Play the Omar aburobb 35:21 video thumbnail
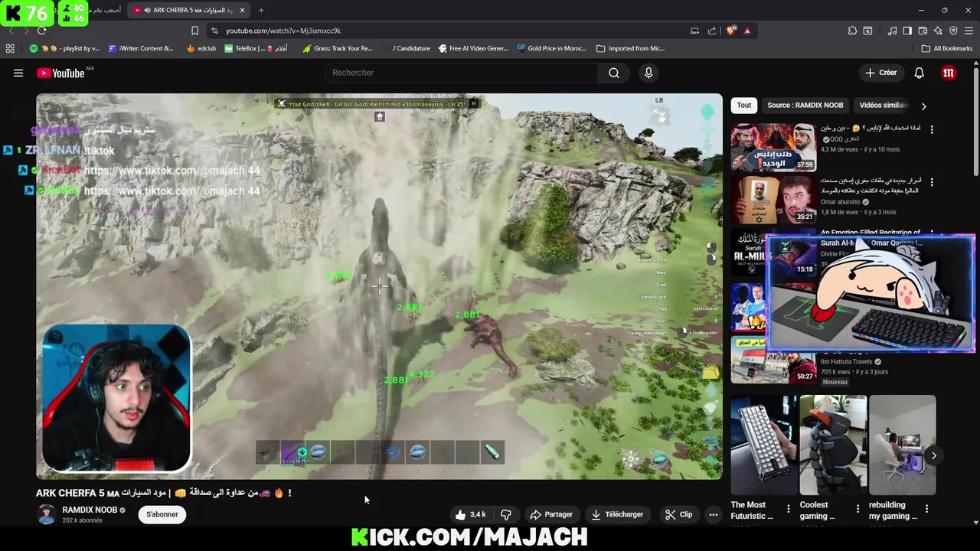Viewport: 980px width, 551px height. 773,200
